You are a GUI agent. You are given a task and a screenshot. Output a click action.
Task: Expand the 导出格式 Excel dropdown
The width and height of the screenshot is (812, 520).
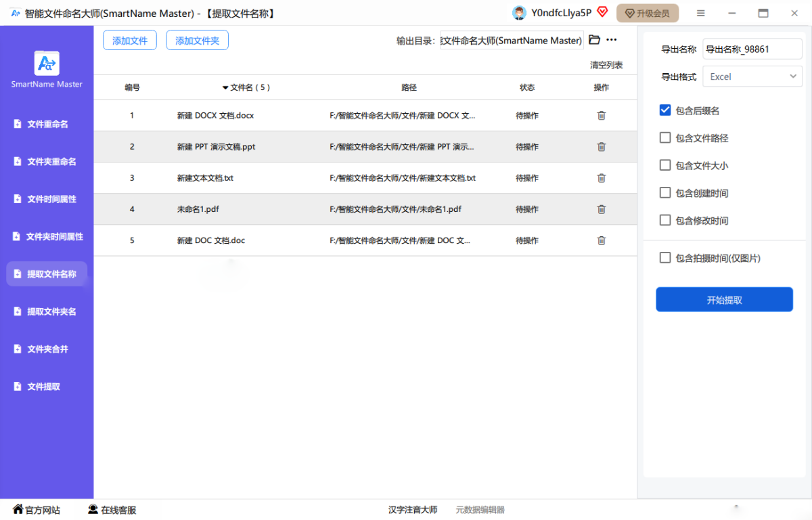pos(752,77)
